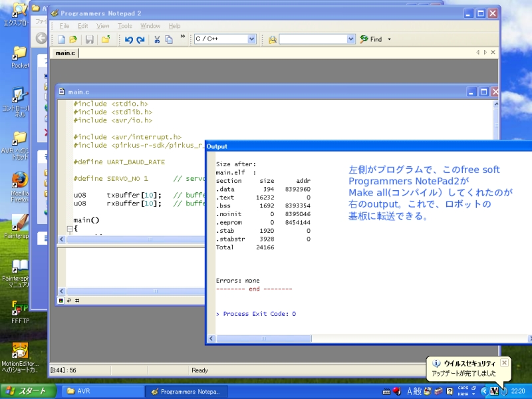Open the Tools menu
Image resolution: width=532 pixels, height=399 pixels.
point(125,26)
